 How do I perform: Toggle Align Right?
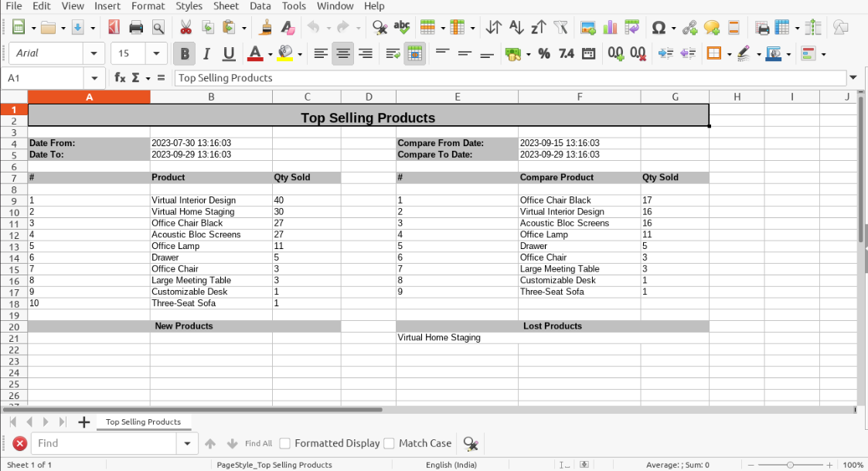[366, 53]
